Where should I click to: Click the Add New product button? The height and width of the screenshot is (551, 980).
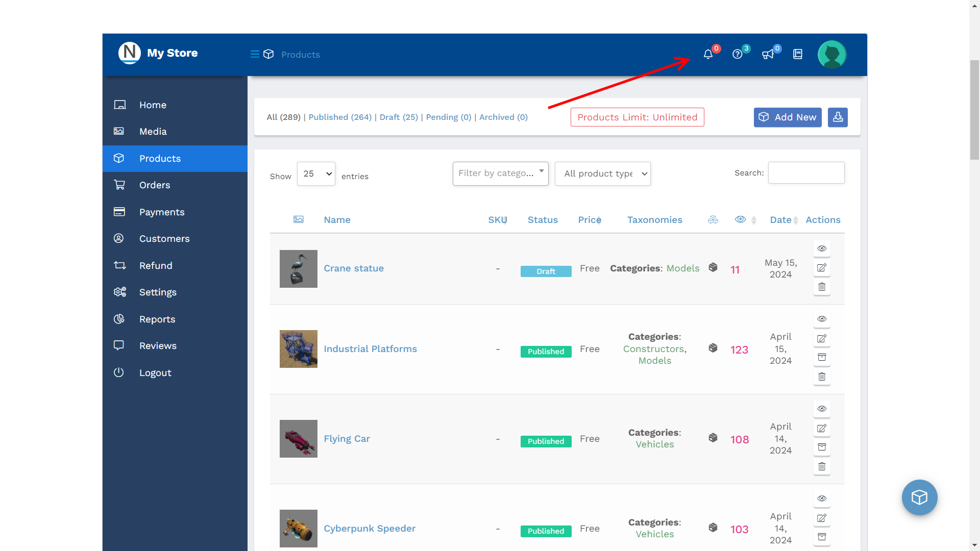click(787, 117)
